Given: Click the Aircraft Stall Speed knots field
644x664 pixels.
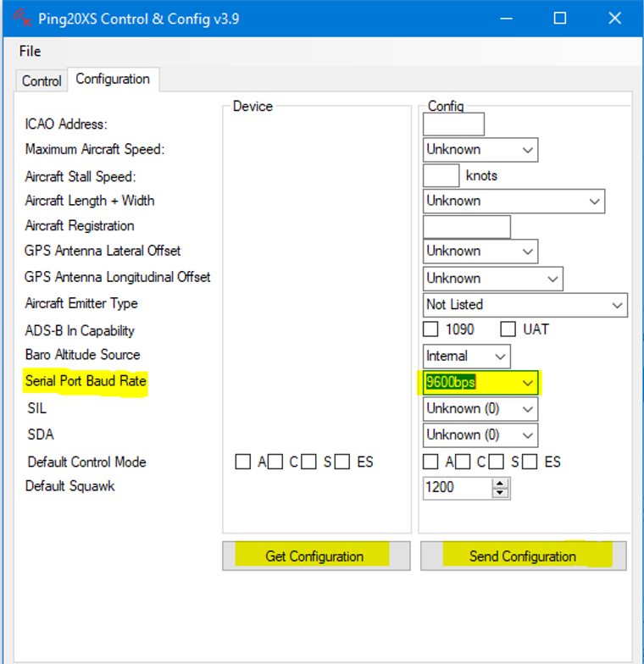Looking at the screenshot, I should [441, 175].
